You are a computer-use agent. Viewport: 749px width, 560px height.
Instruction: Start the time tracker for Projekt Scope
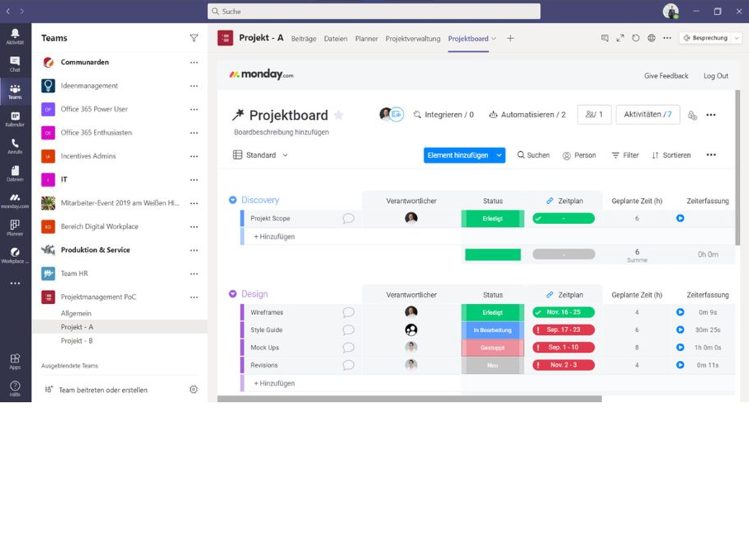click(x=680, y=218)
